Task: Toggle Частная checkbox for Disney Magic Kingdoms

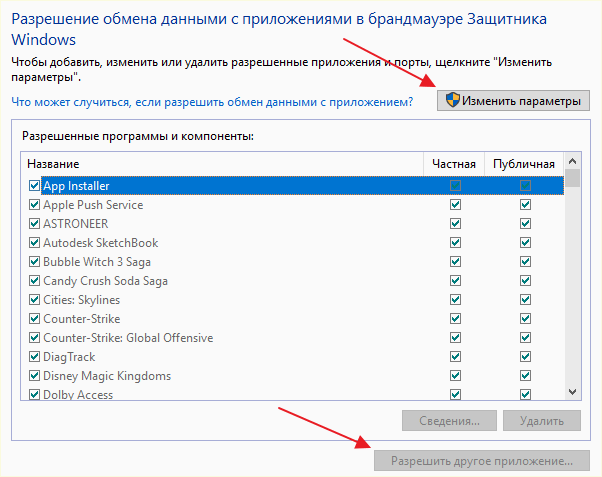Action: click(455, 376)
